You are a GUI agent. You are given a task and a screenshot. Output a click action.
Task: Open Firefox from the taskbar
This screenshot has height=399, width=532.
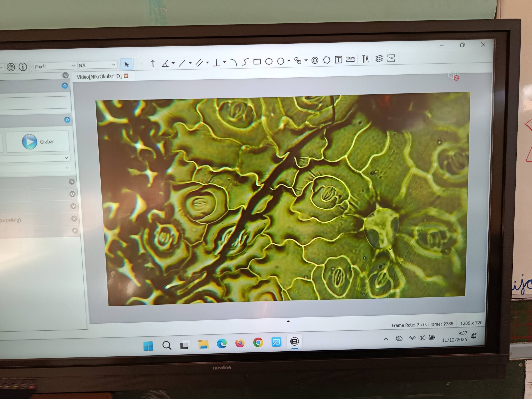coord(240,343)
